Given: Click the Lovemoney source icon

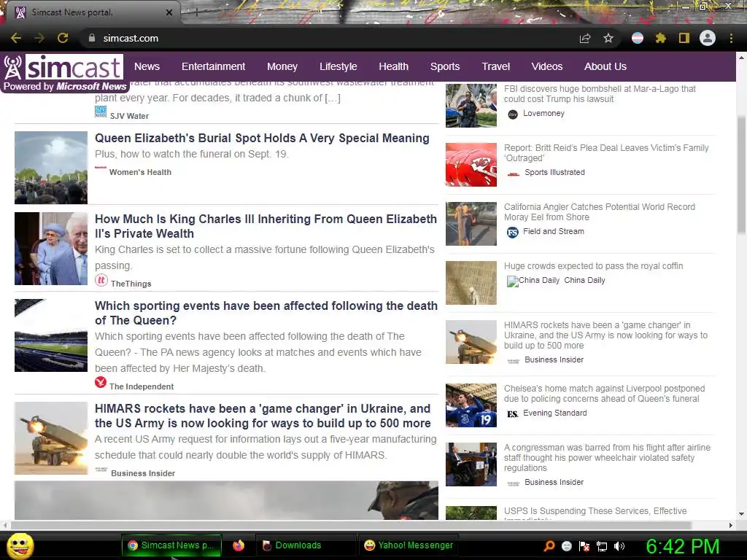Looking at the screenshot, I should (x=513, y=114).
